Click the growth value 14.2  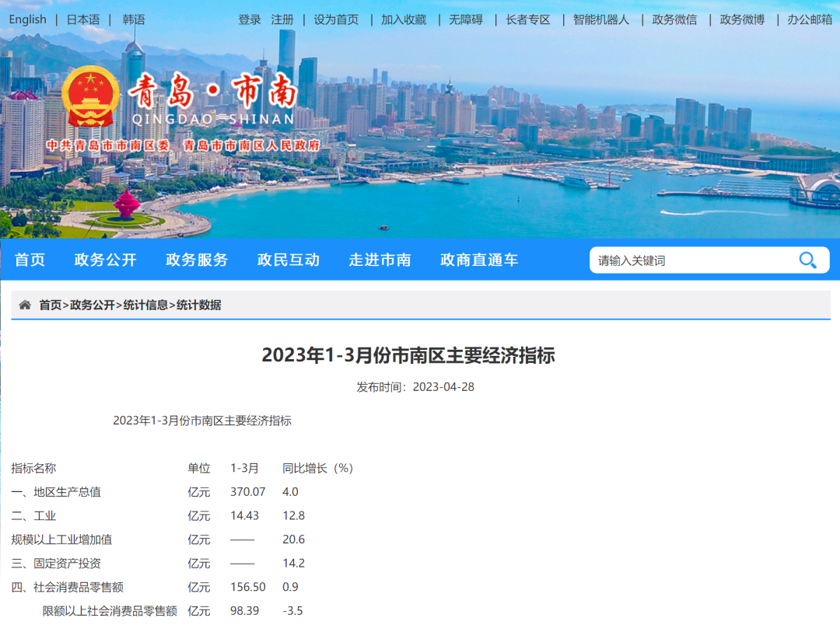click(293, 564)
